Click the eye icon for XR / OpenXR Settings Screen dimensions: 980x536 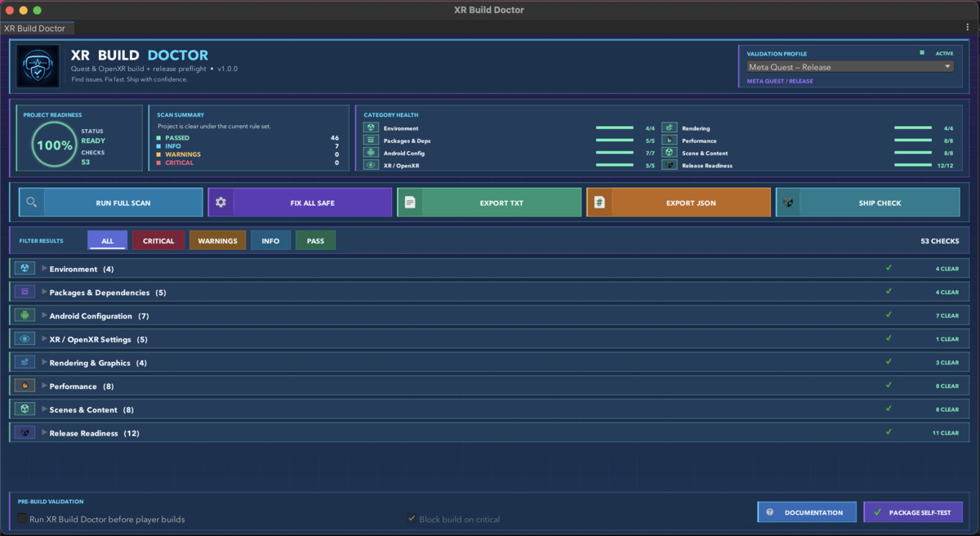[24, 339]
